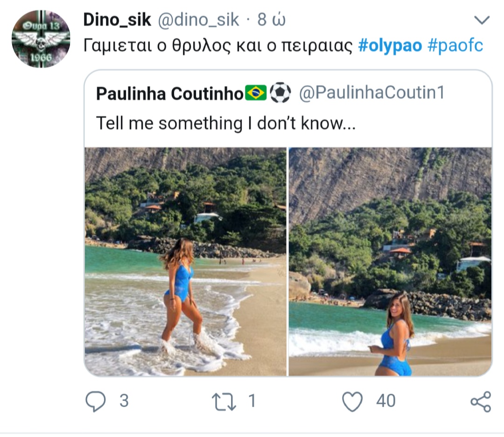Open Dino_sik's profile avatar

click(x=41, y=38)
